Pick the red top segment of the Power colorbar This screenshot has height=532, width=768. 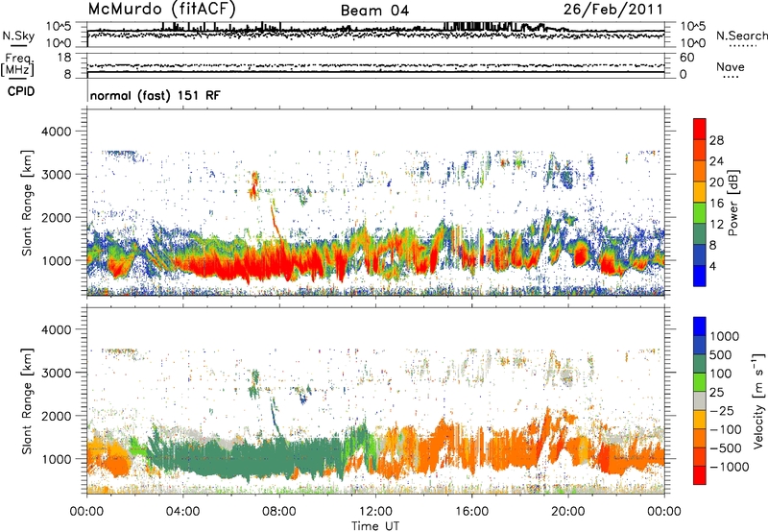click(x=700, y=129)
